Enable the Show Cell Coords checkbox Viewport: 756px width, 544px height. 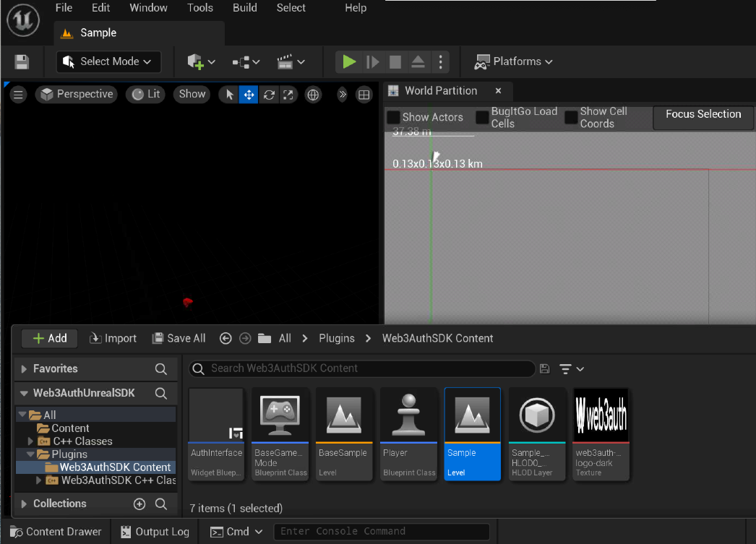[x=570, y=116]
